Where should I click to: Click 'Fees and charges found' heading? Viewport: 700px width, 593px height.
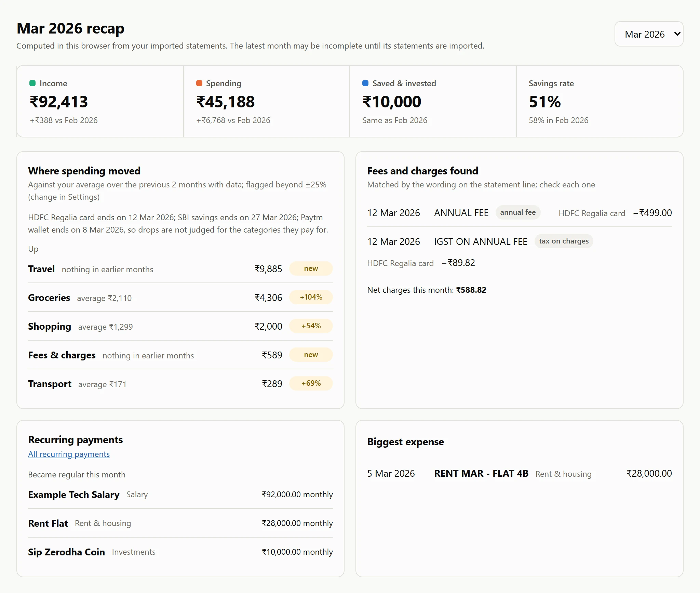tap(423, 171)
